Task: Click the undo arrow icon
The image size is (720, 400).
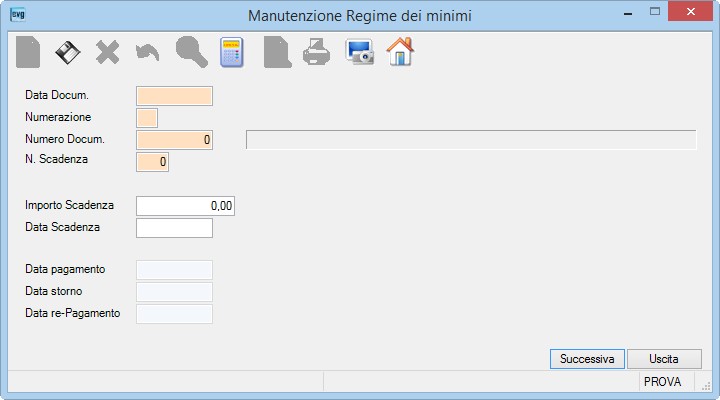Action: [148, 52]
